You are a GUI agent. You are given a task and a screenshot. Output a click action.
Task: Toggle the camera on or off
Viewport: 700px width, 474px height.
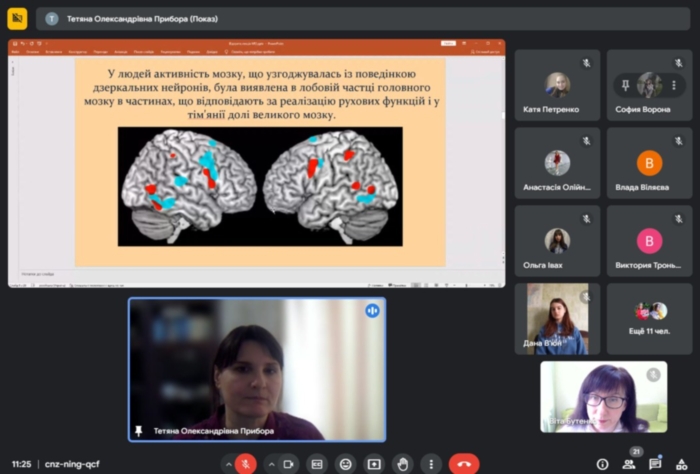(289, 464)
